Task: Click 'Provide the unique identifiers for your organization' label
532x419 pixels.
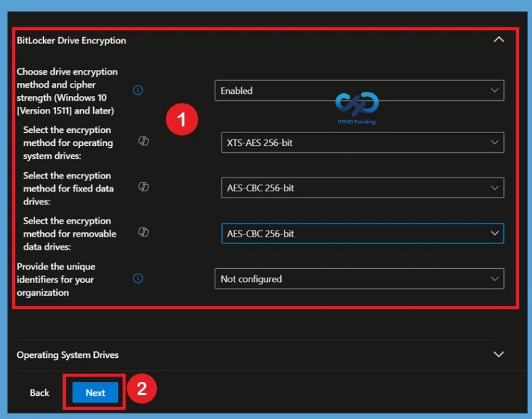Action: point(56,279)
